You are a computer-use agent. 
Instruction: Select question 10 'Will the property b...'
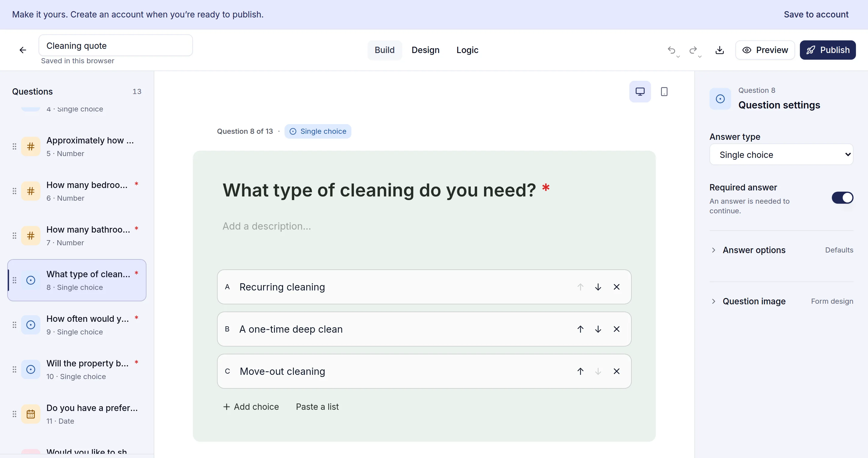tap(77, 369)
